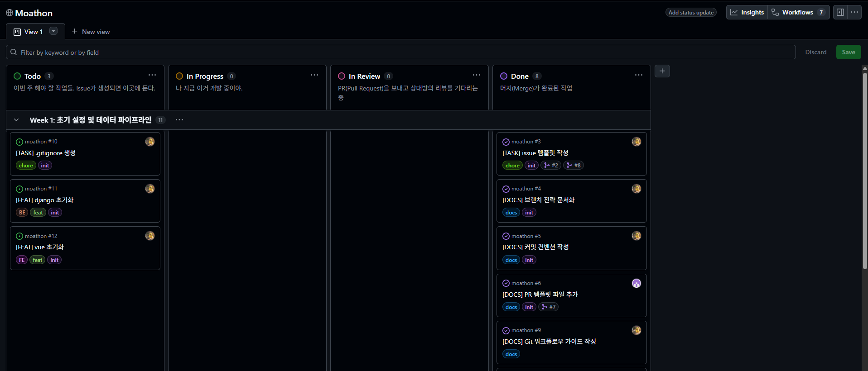Toggle the project side panel icon
The width and height of the screenshot is (868, 371).
(x=840, y=12)
